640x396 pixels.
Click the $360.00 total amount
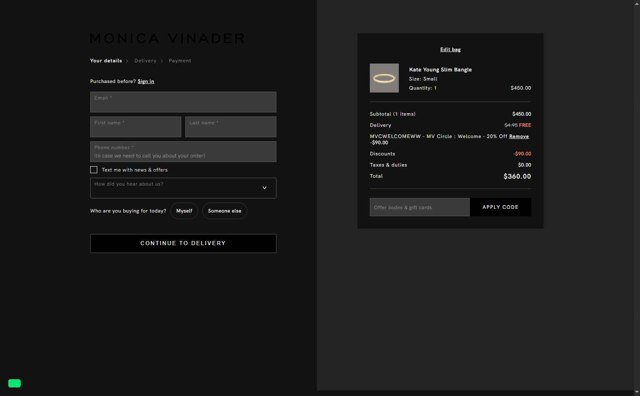pos(517,176)
